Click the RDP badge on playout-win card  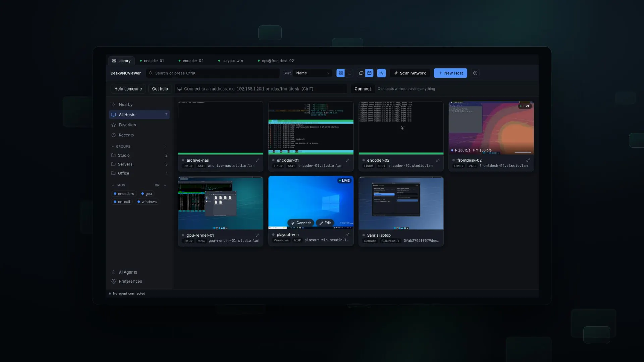click(x=298, y=240)
